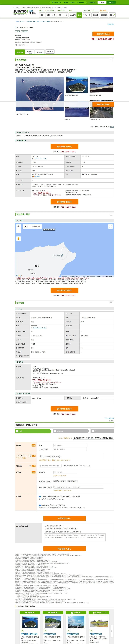Image resolution: width=129 pixels, height=644 pixels.
Task: Click the 姓名 name input field
Action: (70, 445)
